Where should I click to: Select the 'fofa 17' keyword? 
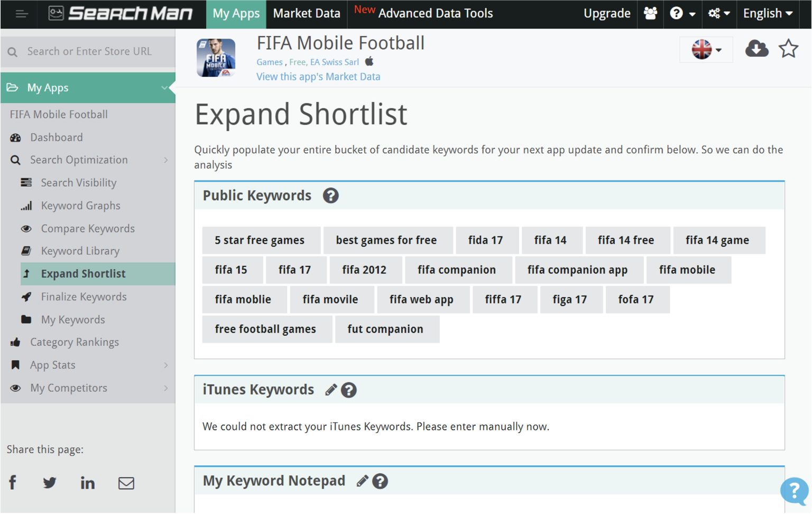pyautogui.click(x=638, y=300)
